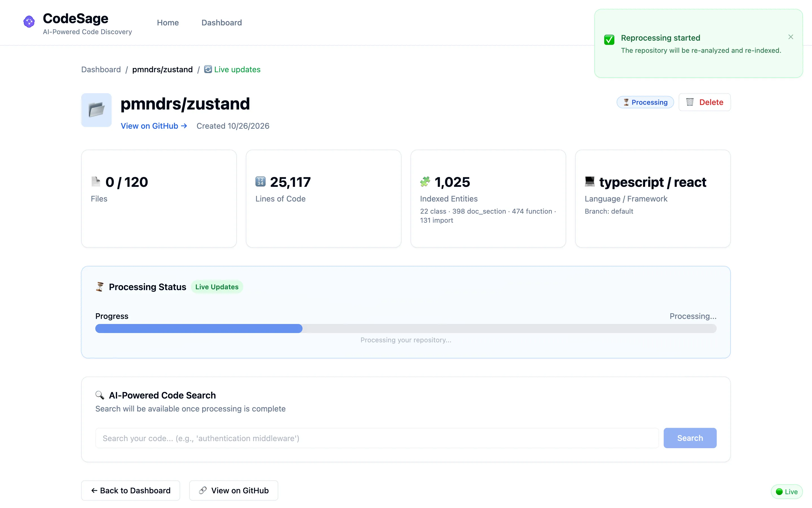Click the '22 class · 398 doc_section' entity breakdown
The height and width of the screenshot is (508, 812).
pos(488,215)
